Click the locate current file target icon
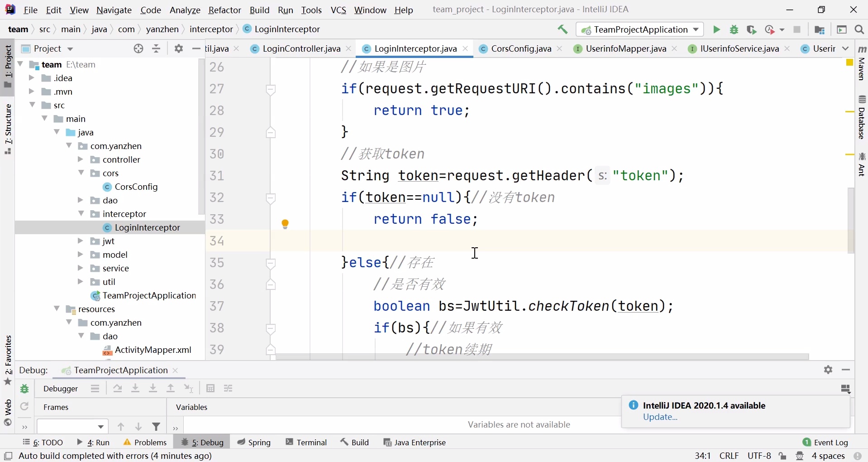Screen dimensions: 868x462 [x=138, y=48]
